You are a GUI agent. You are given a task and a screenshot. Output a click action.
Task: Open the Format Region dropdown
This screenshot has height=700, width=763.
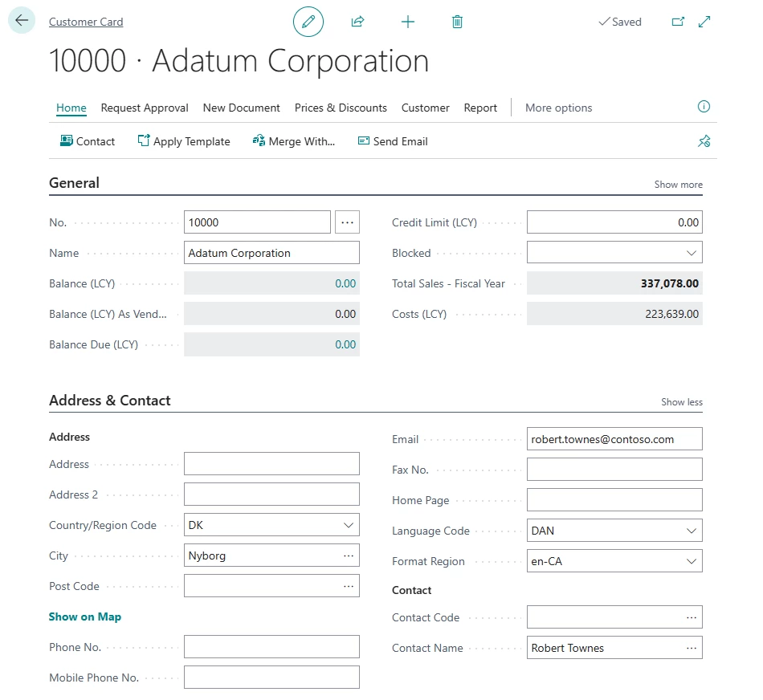point(692,560)
